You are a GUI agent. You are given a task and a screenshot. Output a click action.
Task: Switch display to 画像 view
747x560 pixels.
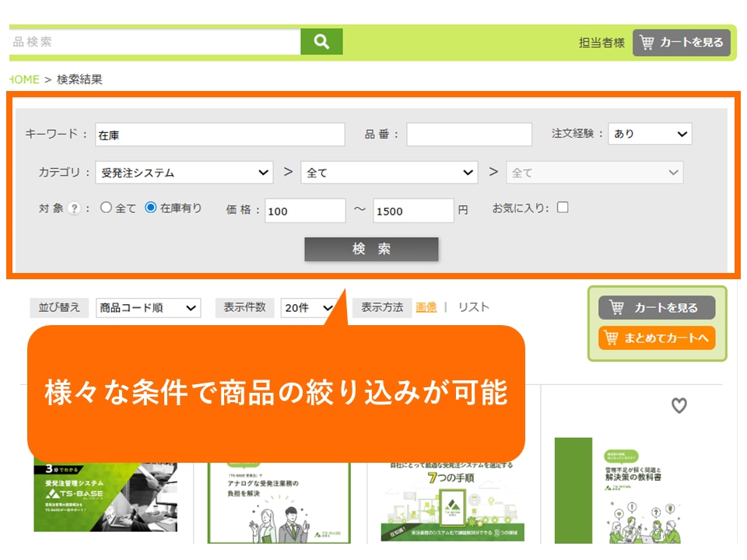(x=426, y=307)
